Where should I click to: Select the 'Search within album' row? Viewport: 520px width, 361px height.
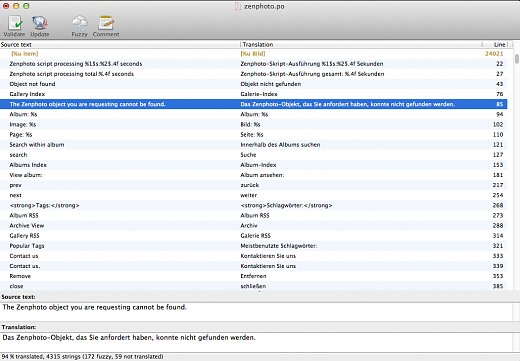pyautogui.click(x=254, y=145)
